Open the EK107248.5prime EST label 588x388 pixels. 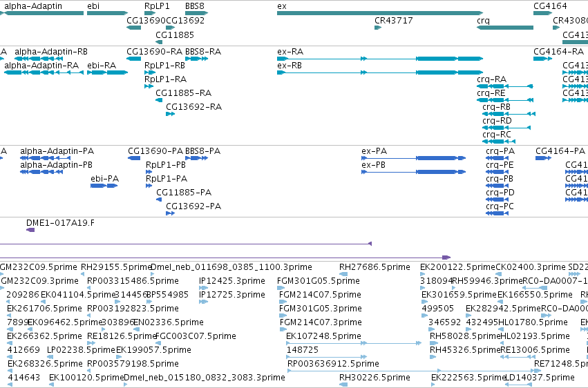coord(323,336)
